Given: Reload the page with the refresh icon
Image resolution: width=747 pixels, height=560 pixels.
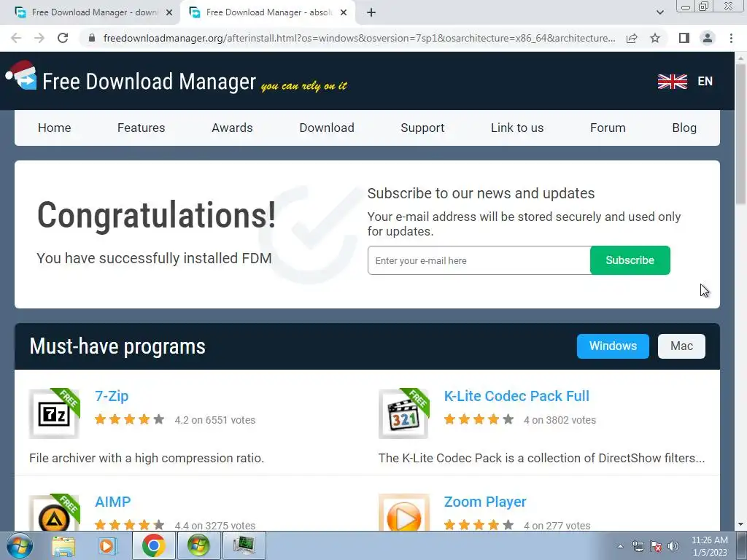Looking at the screenshot, I should tap(63, 38).
